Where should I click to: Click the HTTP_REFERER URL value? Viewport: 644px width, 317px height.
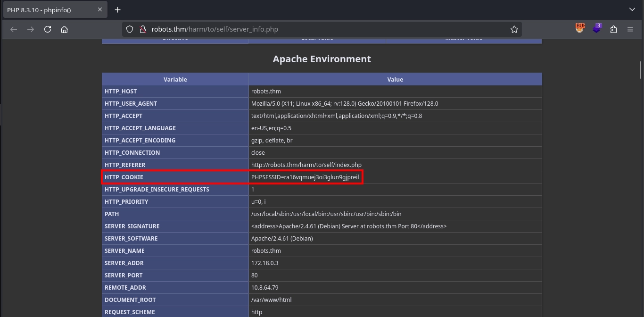click(306, 165)
